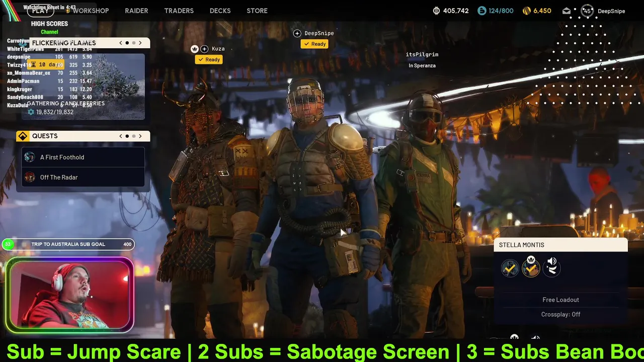Toggle DeepSnipe's Ready status
This screenshot has width=644, height=362.
click(315, 44)
